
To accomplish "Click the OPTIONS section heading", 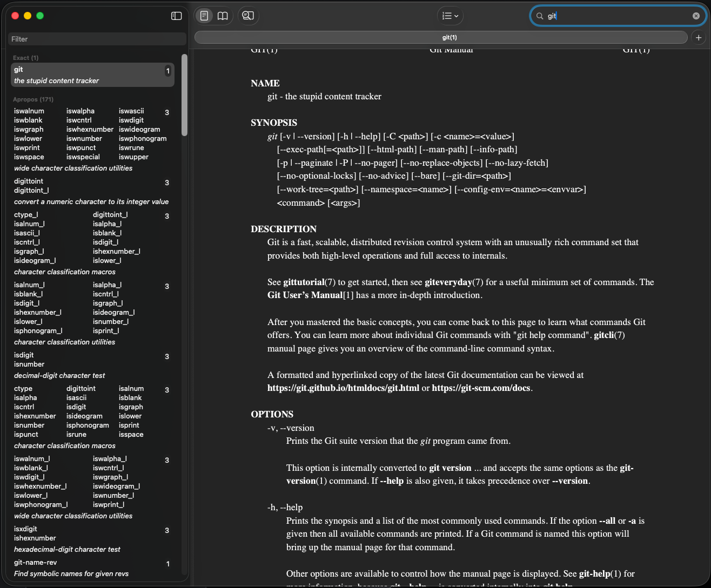I will coord(272,415).
